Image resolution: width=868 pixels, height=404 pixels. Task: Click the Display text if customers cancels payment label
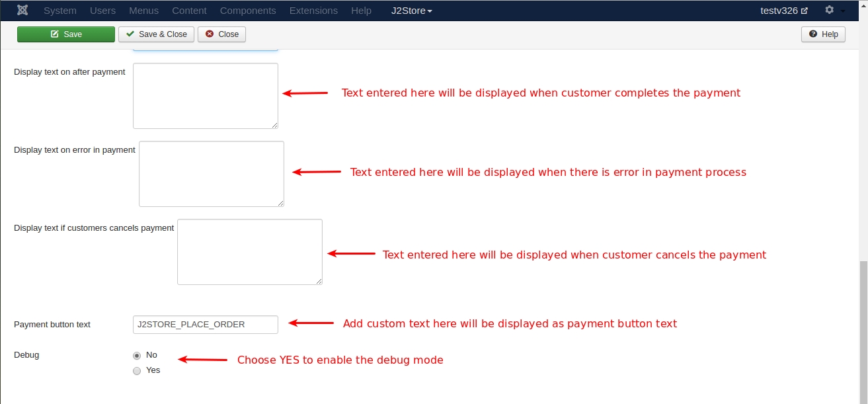coord(94,228)
